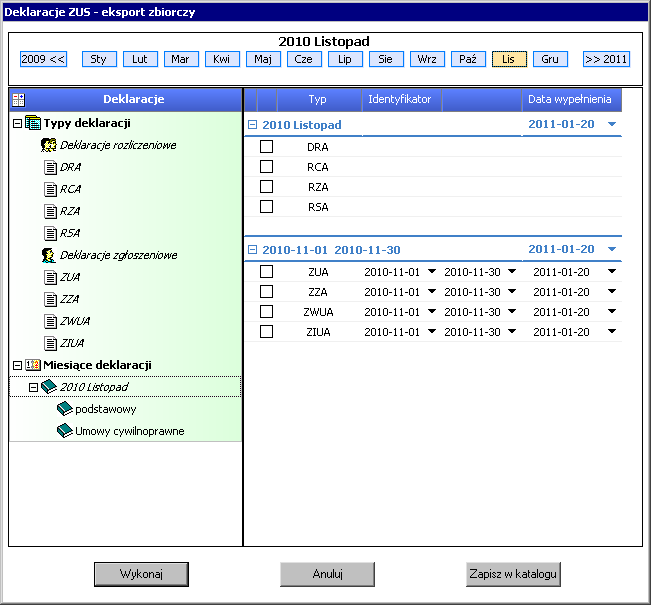
Task: Click the document icon next to ZUA in the tree
Action: click(x=50, y=277)
